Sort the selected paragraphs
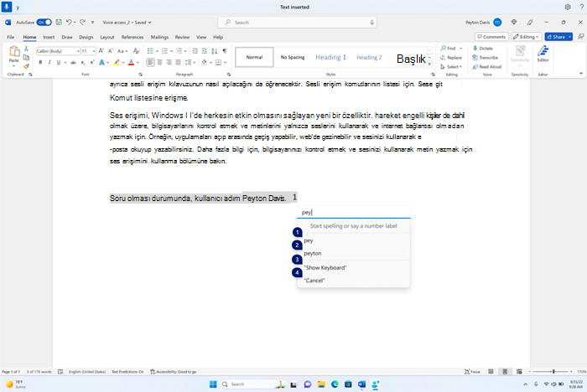The height and width of the screenshot is (392, 587). pos(214,51)
